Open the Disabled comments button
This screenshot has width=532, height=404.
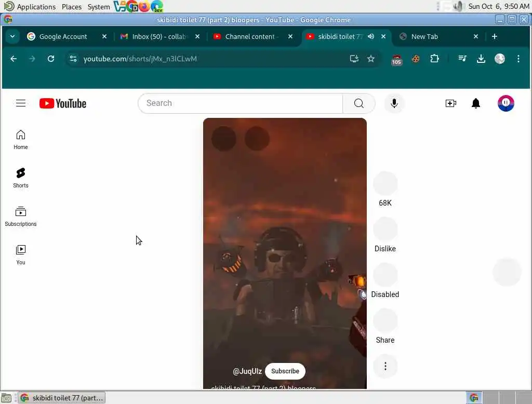tap(385, 275)
